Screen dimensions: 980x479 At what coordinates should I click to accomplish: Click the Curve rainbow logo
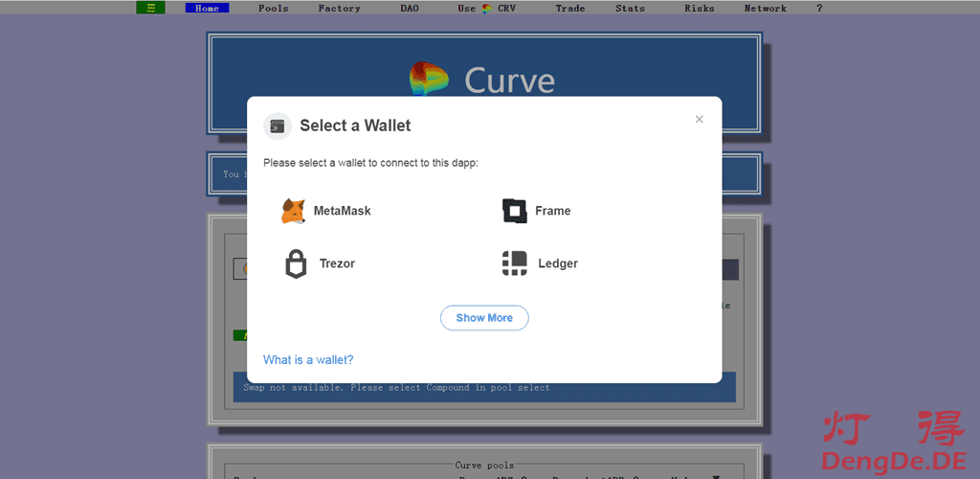point(430,80)
